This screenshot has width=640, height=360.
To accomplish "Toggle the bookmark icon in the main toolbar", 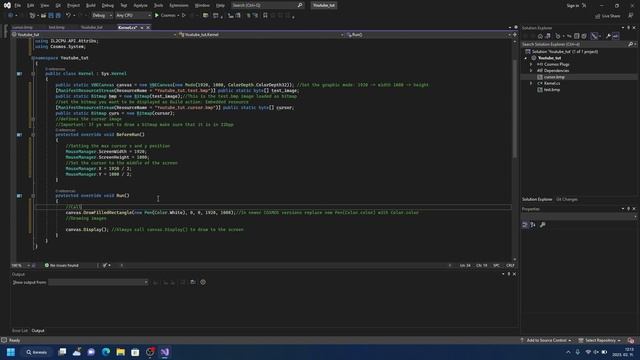I will [265, 16].
